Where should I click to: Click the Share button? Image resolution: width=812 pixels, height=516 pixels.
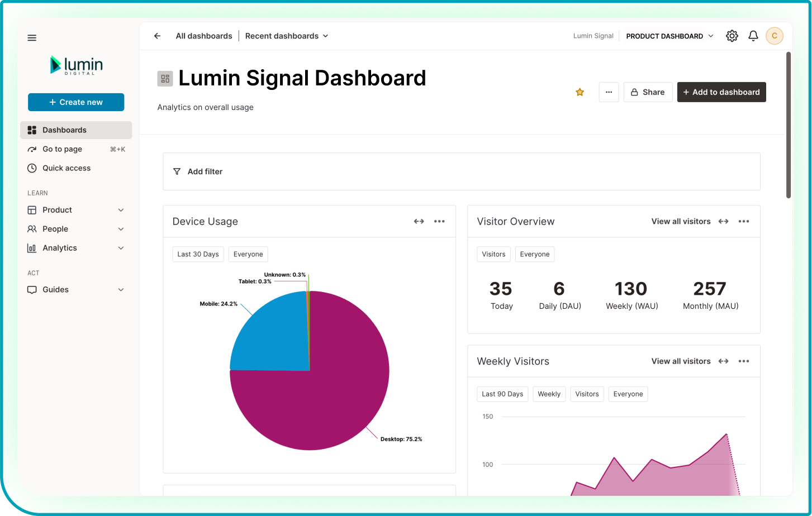pos(648,92)
